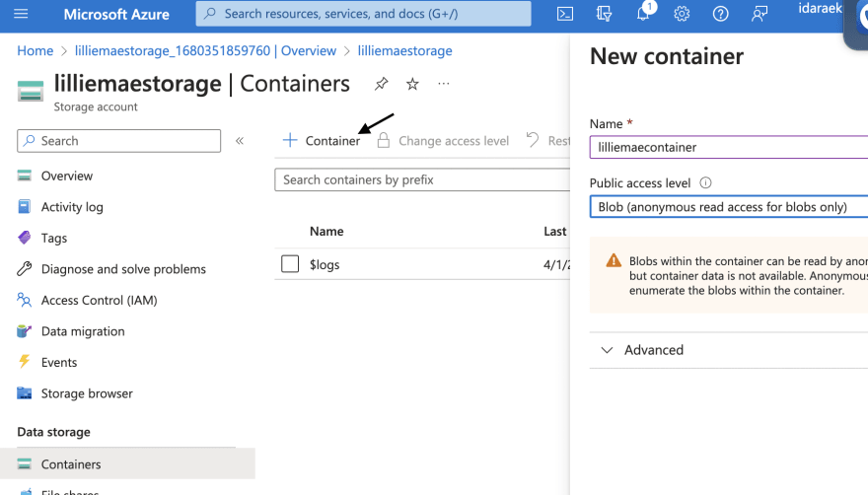
Task: Open the Directories and subscriptions filter icon
Action: tap(604, 14)
